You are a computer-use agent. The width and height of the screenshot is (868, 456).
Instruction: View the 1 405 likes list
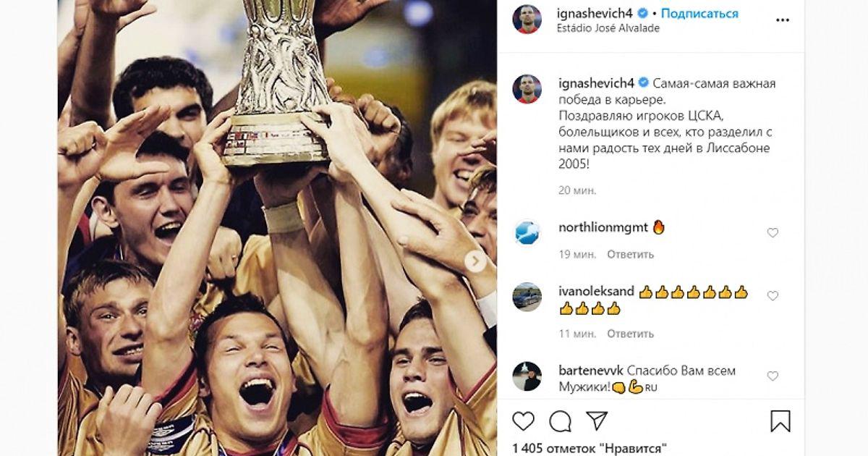590,448
